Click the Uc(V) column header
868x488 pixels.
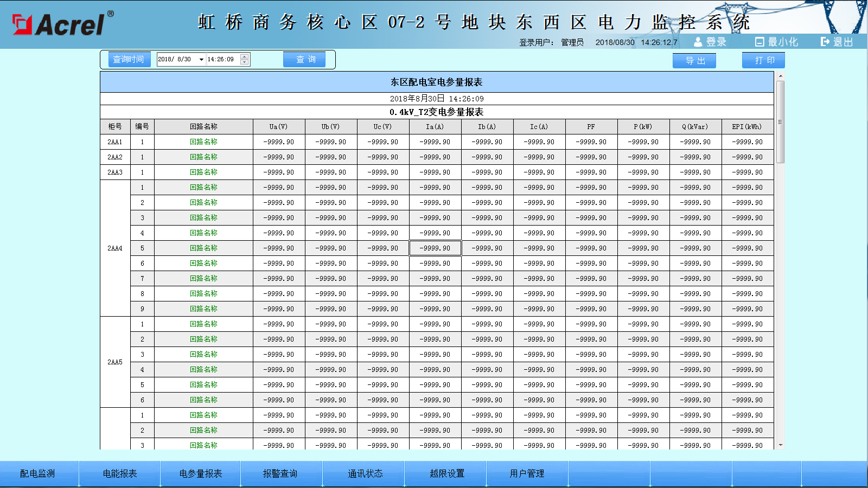tap(383, 127)
